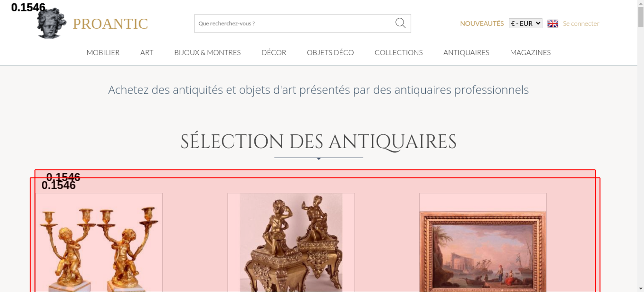Viewport: 644px width, 292px height.
Task: Click the page vertical scrollbar down arrow
Action: 641,288
